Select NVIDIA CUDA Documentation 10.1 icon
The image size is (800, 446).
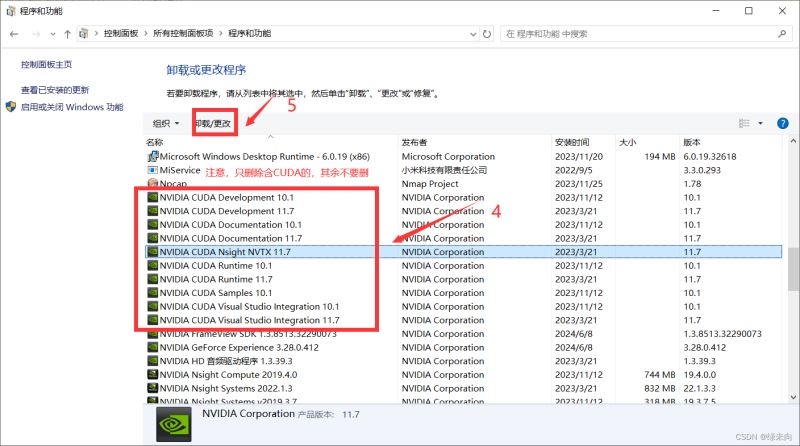pos(152,225)
